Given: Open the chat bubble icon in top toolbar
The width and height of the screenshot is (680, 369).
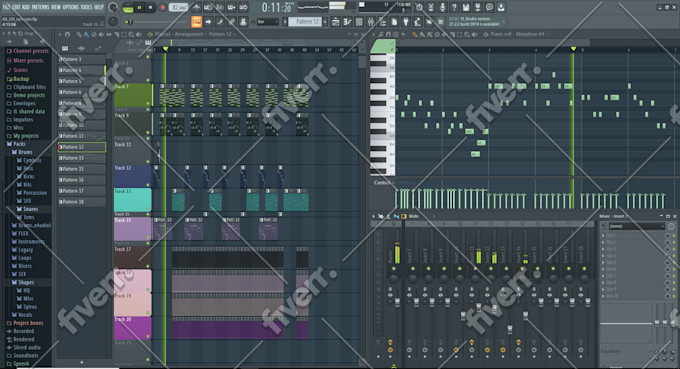Looking at the screenshot, I should pyautogui.click(x=489, y=7).
